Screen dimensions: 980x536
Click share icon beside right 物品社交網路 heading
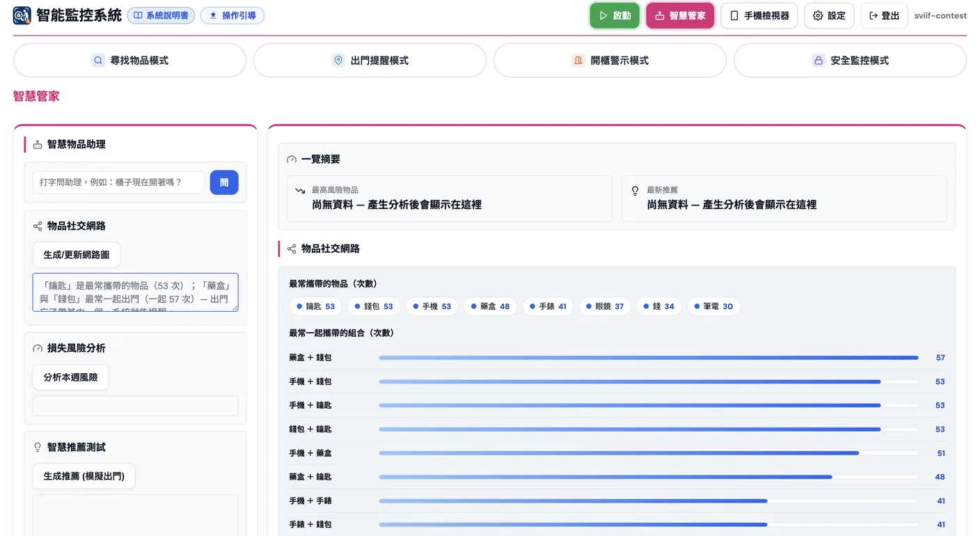coord(292,249)
